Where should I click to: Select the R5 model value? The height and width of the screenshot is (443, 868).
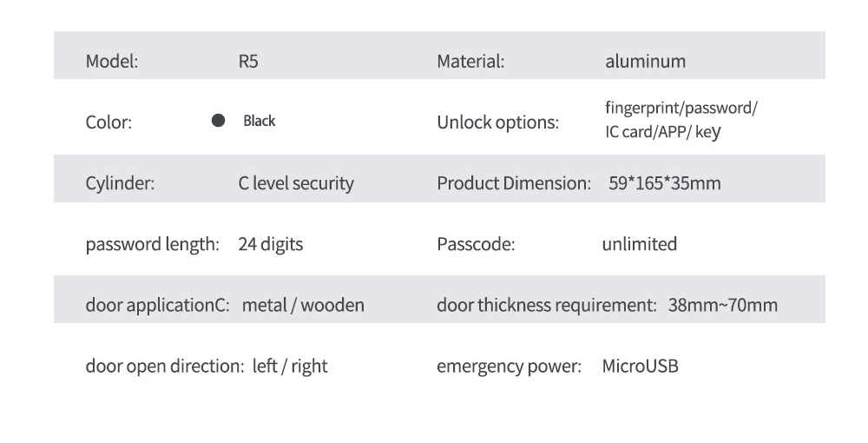(247, 62)
